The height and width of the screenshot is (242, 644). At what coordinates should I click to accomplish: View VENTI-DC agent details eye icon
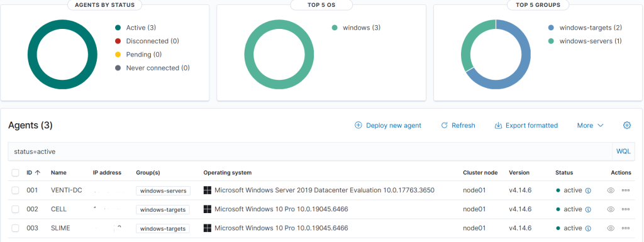[x=611, y=190]
